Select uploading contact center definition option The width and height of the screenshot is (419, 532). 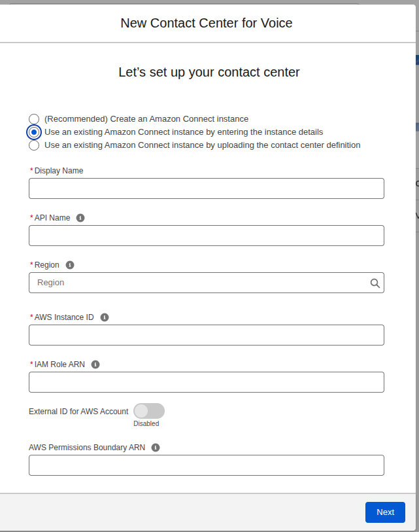pos(34,145)
